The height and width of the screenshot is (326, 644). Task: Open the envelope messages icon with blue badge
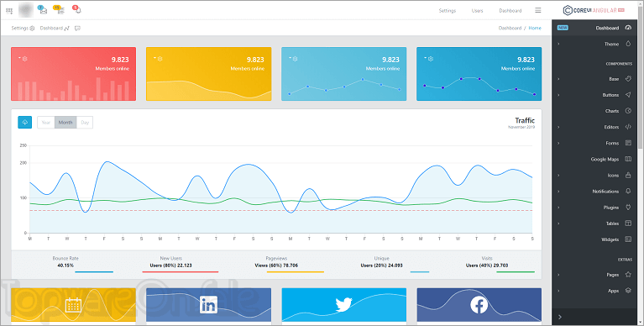(43, 10)
